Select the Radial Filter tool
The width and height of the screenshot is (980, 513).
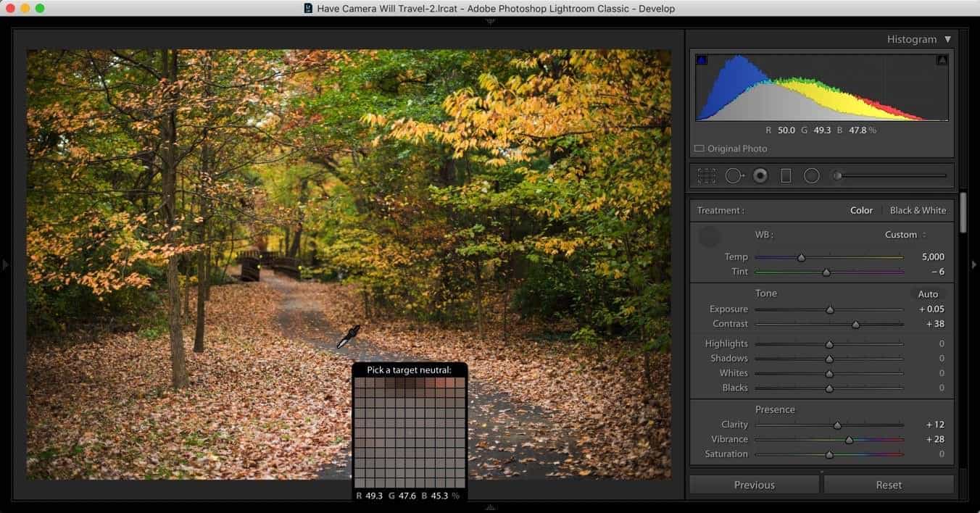coord(812,175)
